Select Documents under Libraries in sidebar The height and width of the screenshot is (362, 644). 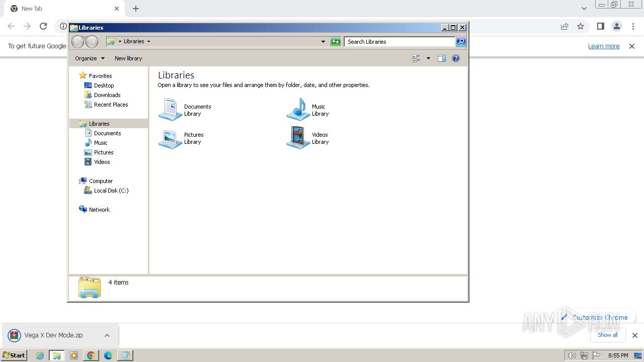pyautogui.click(x=107, y=133)
